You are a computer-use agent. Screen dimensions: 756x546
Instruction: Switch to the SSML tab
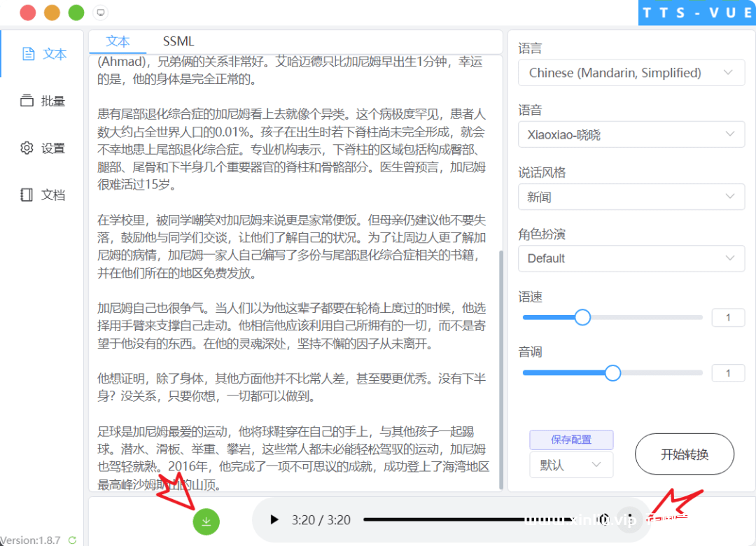point(178,41)
